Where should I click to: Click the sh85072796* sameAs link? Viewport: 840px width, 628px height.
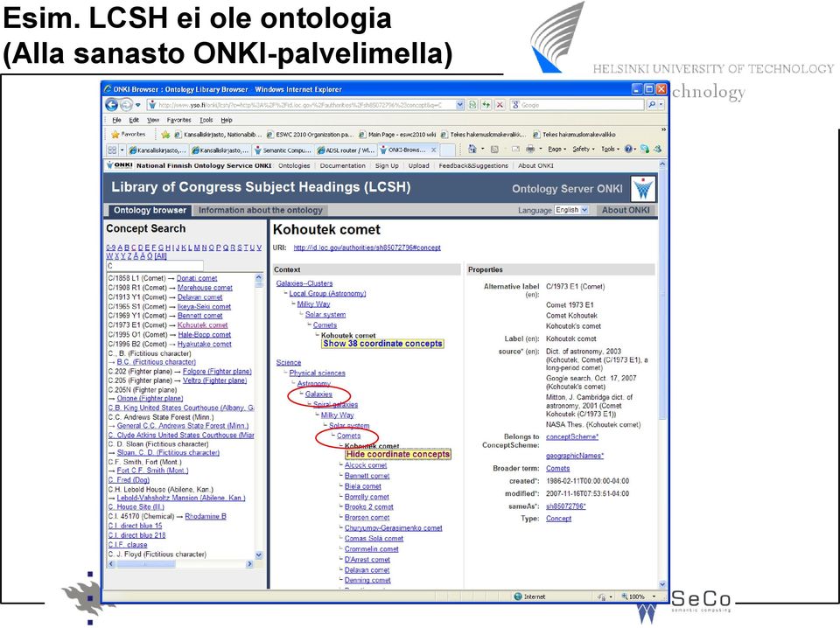[566, 506]
